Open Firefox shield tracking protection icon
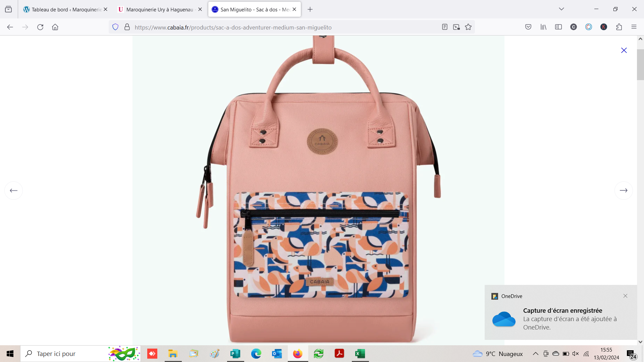This screenshot has height=362, width=644. pyautogui.click(x=115, y=27)
